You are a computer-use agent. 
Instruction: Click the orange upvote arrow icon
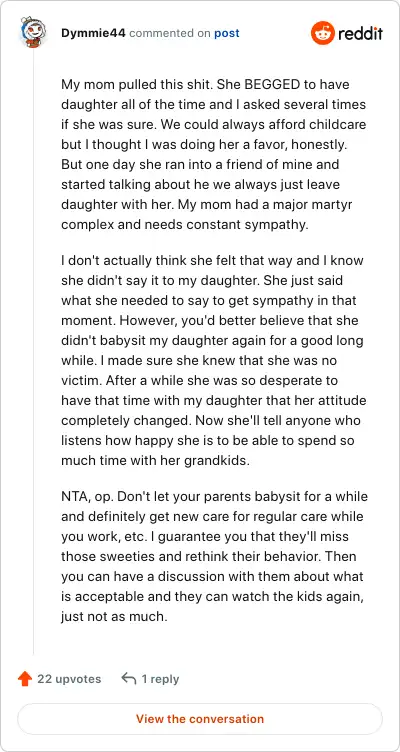[x=24, y=679]
